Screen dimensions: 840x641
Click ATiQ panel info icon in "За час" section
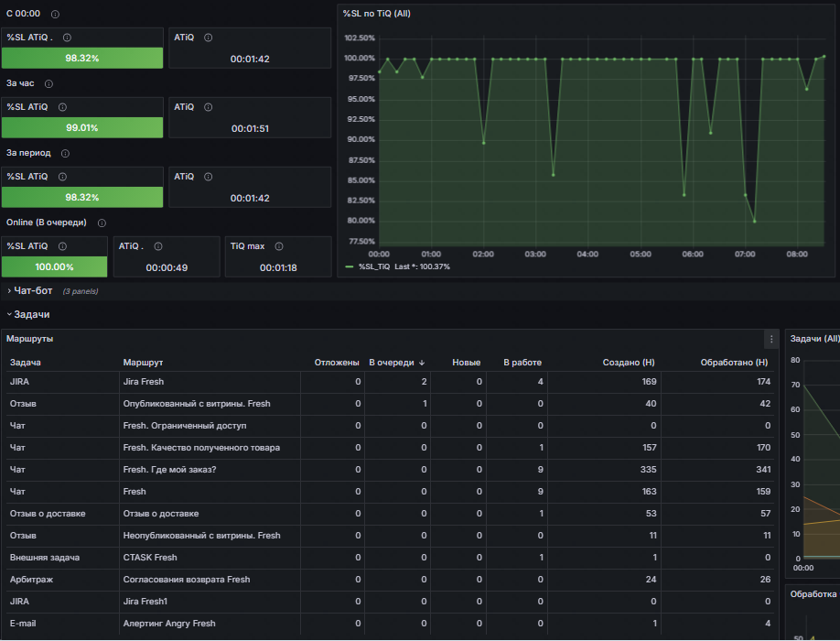tap(208, 107)
